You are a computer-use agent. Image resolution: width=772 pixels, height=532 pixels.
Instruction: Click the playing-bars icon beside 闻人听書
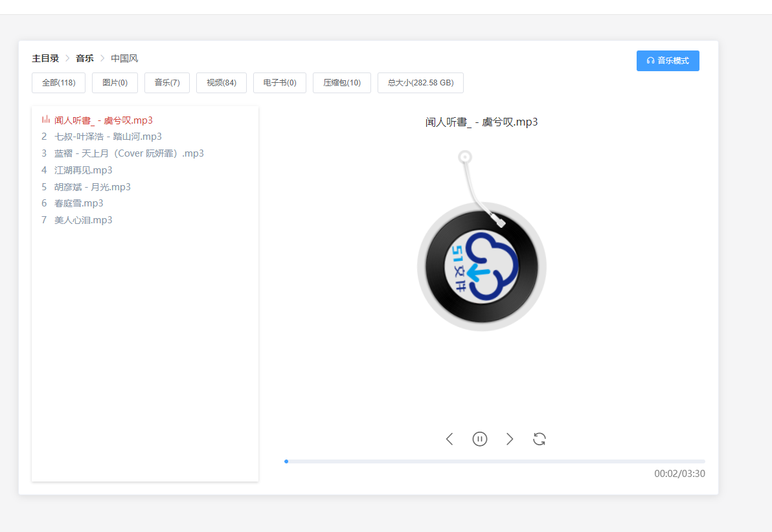point(46,120)
